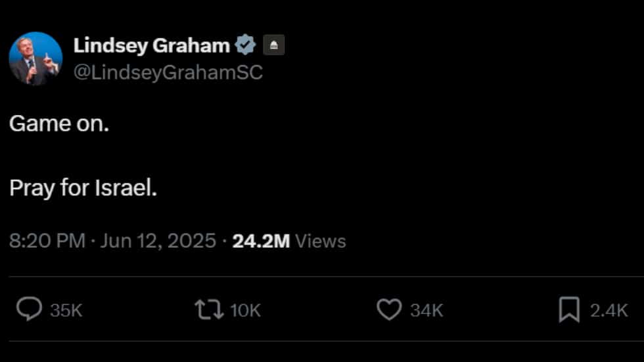This screenshot has height=362, width=644.
Task: Click the blue verified checkmark badge
Action: click(246, 45)
